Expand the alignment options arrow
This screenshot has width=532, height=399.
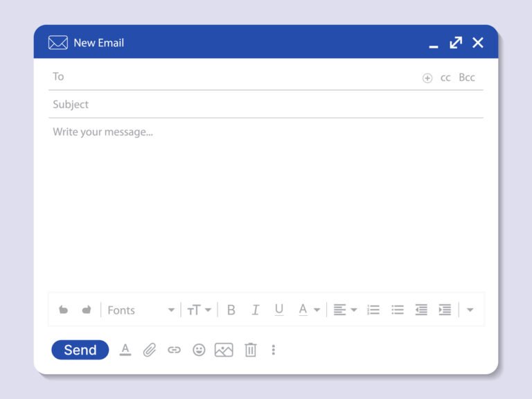[x=354, y=310]
